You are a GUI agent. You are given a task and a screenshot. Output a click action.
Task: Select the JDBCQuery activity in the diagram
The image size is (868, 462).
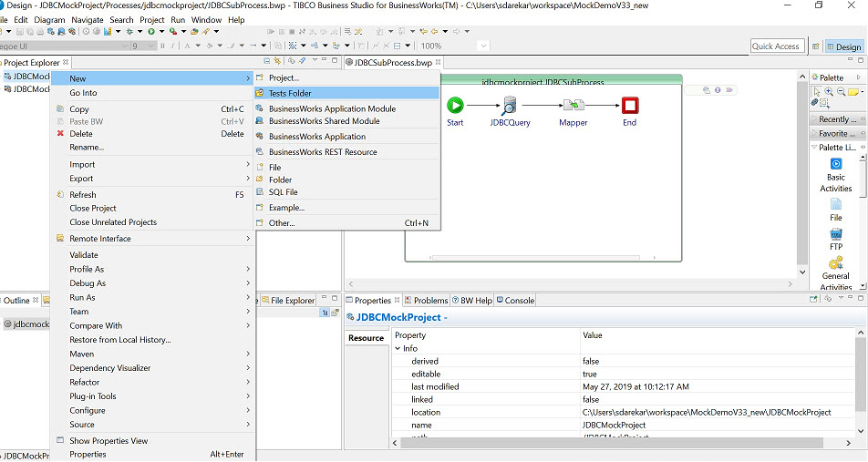click(510, 106)
